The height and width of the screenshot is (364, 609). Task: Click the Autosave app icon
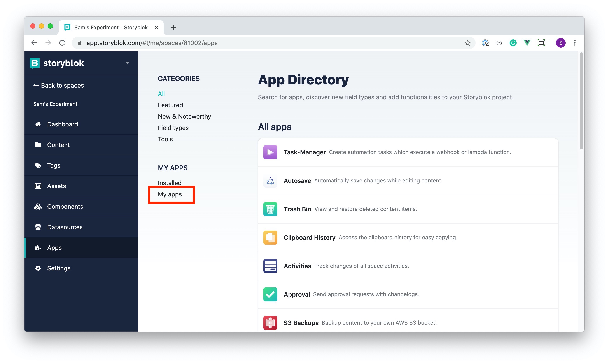(x=270, y=181)
